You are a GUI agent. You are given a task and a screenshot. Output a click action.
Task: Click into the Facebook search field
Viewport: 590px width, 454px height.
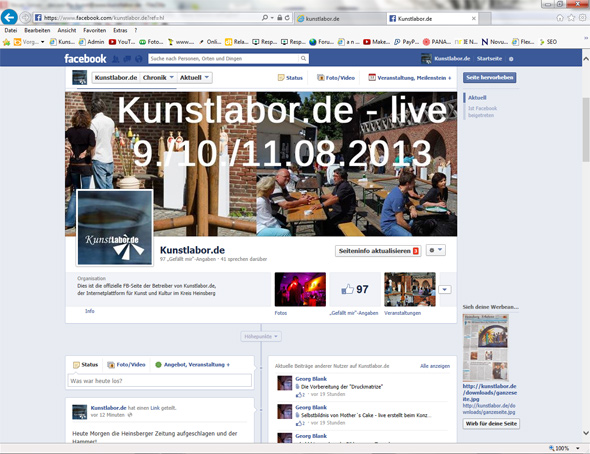point(224,59)
